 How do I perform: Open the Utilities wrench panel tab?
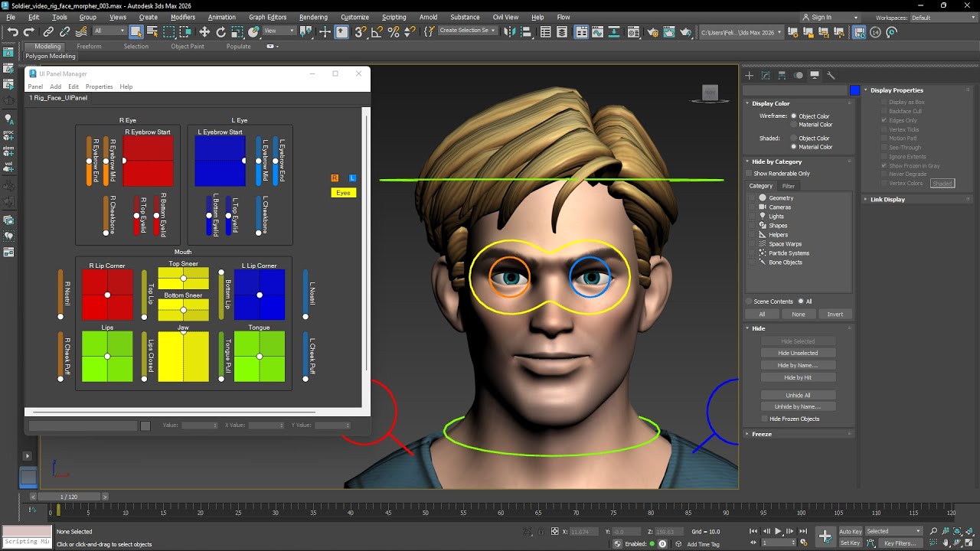(831, 75)
